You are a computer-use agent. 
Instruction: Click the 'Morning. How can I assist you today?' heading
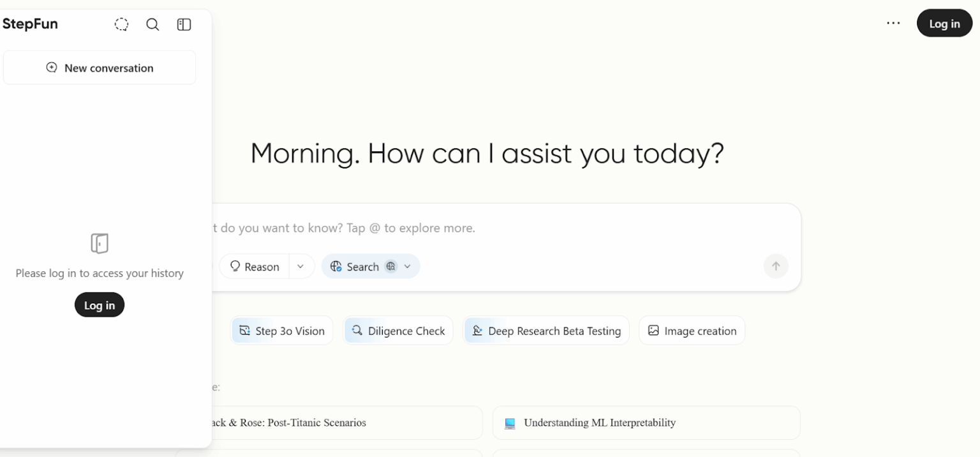[x=487, y=154]
